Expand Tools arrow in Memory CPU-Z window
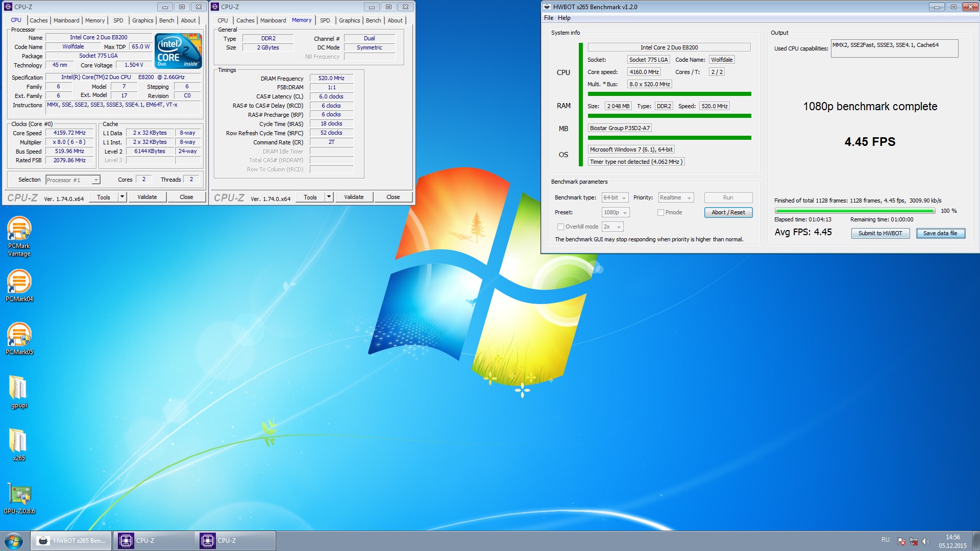The height and width of the screenshot is (551, 980). [329, 197]
